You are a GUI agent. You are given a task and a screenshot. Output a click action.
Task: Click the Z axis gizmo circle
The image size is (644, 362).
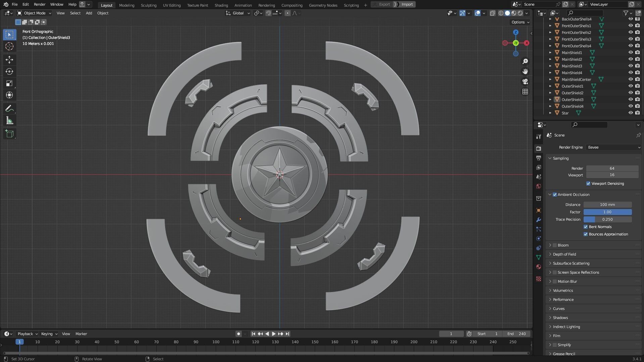pos(516,33)
